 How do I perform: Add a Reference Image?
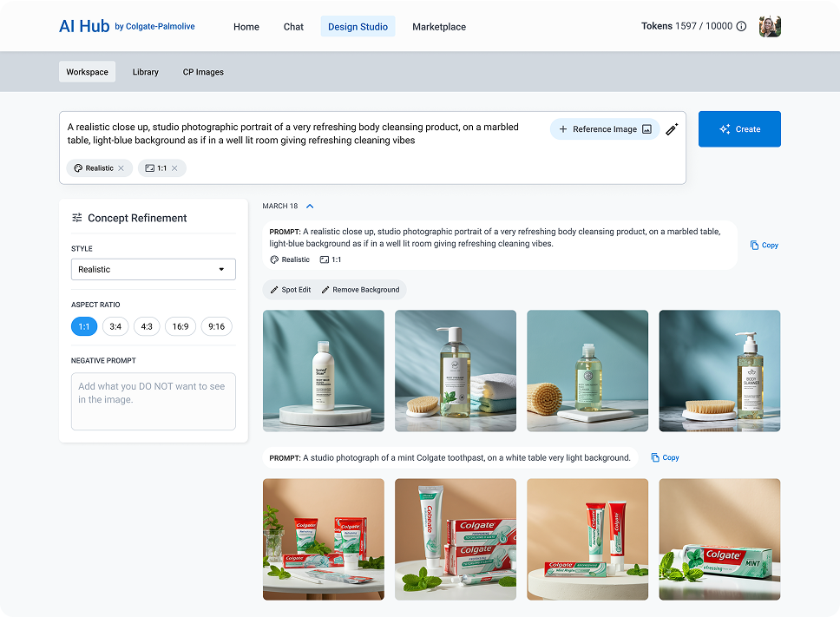point(605,129)
